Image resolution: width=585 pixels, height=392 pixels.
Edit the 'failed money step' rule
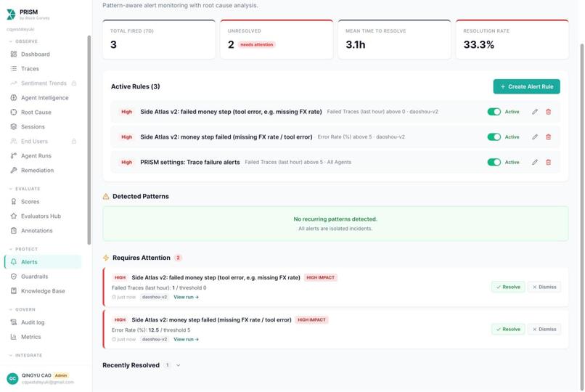[x=535, y=112]
